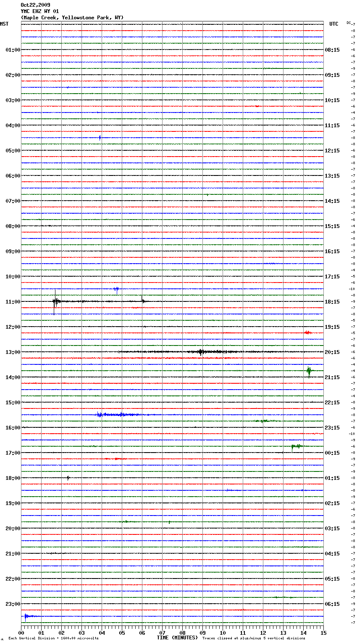Viewport: 357px width, 644px height.
Task: Pick the 07:00 MST time label
Action: (x=13, y=201)
